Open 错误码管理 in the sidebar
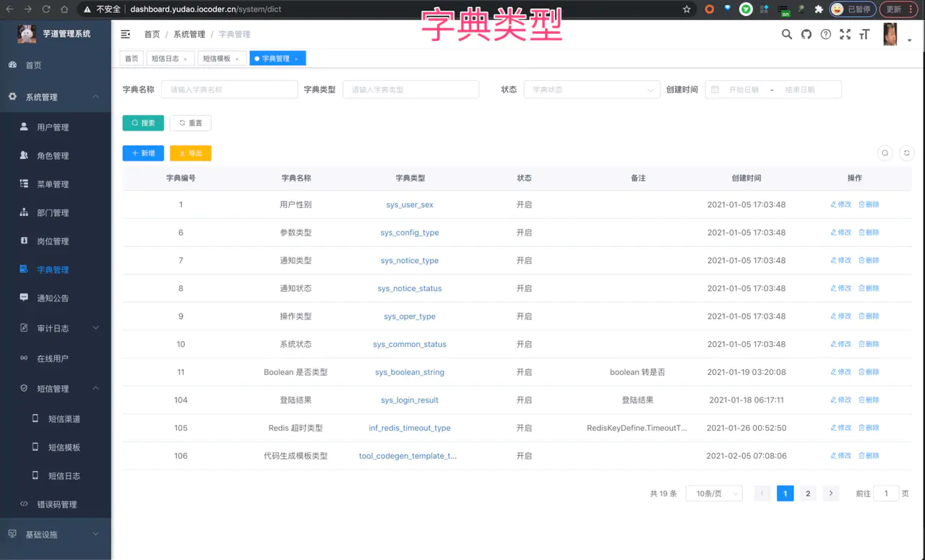The height and width of the screenshot is (560, 925). point(56,504)
